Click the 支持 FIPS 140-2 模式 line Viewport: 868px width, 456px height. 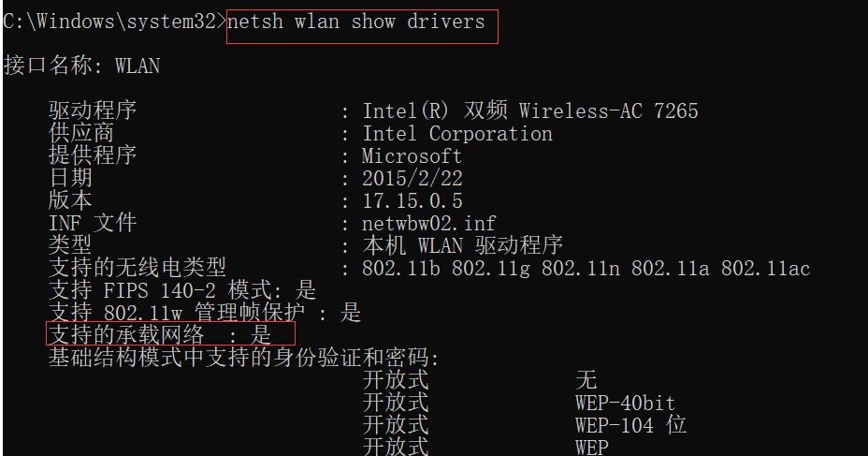182,290
